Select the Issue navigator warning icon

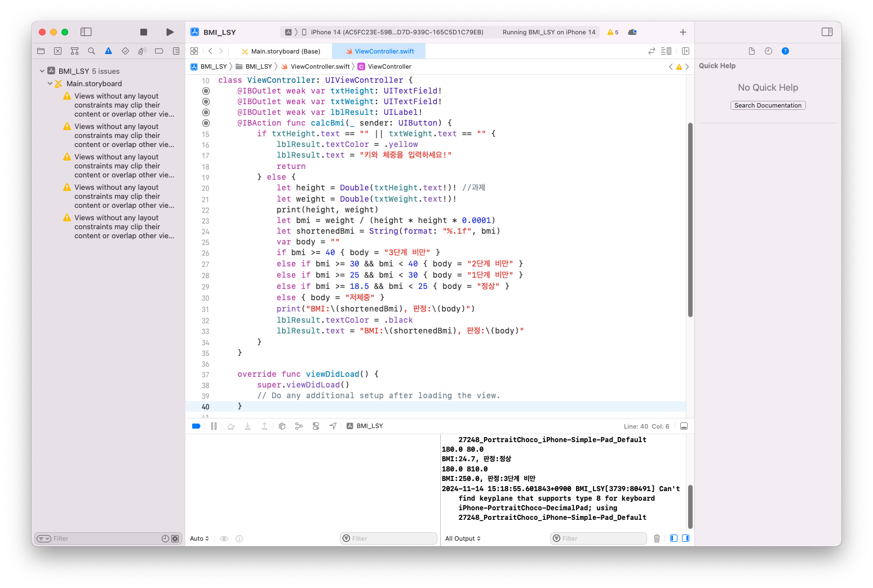(108, 51)
